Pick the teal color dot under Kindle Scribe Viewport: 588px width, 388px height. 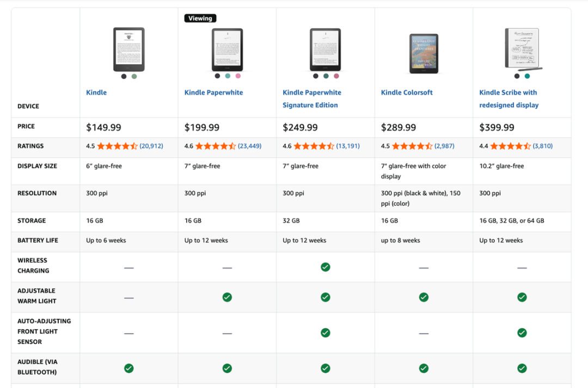(x=527, y=76)
